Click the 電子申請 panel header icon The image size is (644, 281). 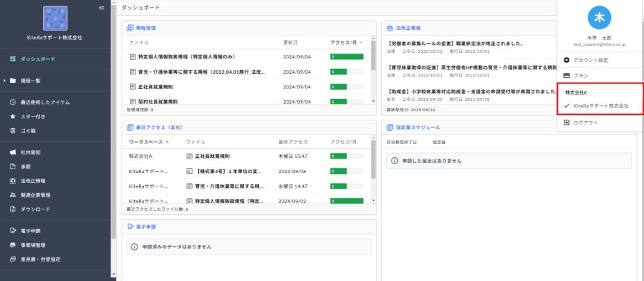coord(130,226)
